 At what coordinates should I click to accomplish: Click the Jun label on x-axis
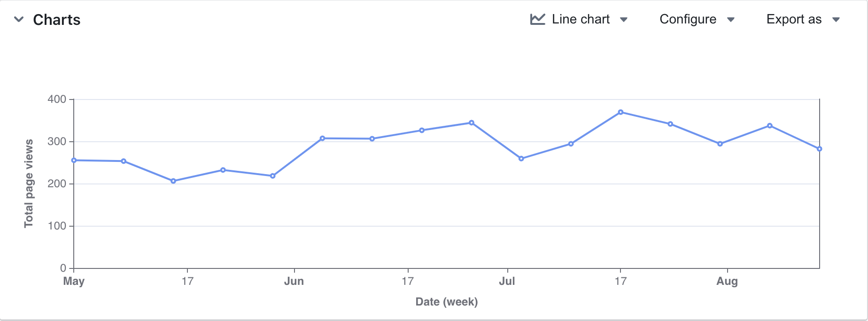tap(294, 281)
